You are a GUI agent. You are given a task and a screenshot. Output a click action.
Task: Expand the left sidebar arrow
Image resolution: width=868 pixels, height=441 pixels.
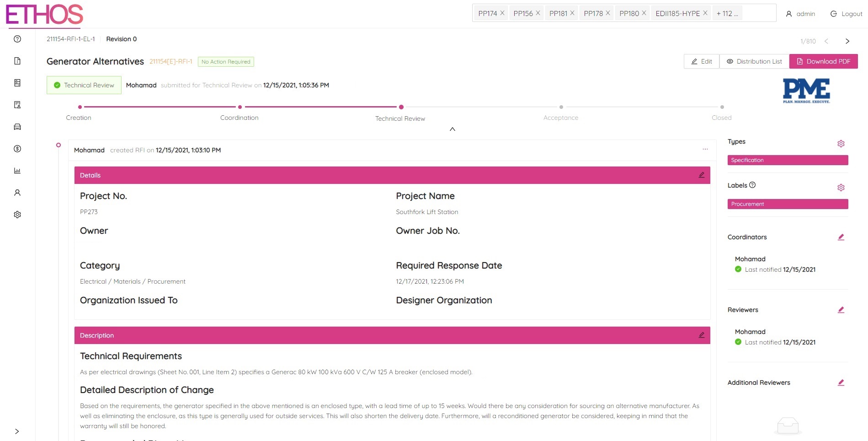coord(17,431)
